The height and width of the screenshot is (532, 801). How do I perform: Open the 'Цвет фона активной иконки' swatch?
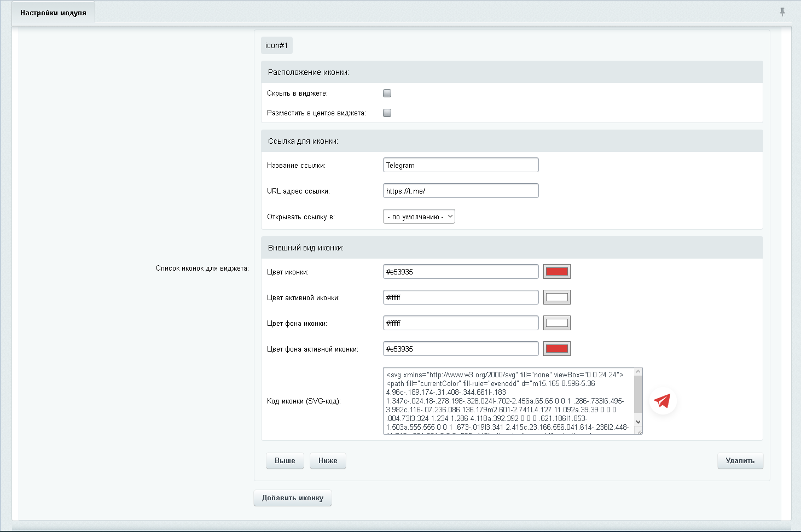pos(556,349)
